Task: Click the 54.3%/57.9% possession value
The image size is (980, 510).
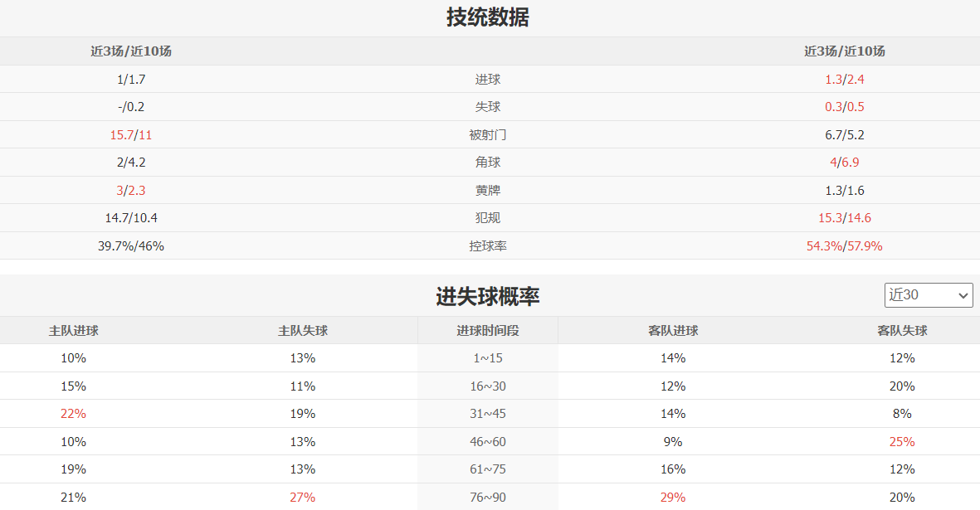Action: coord(844,246)
